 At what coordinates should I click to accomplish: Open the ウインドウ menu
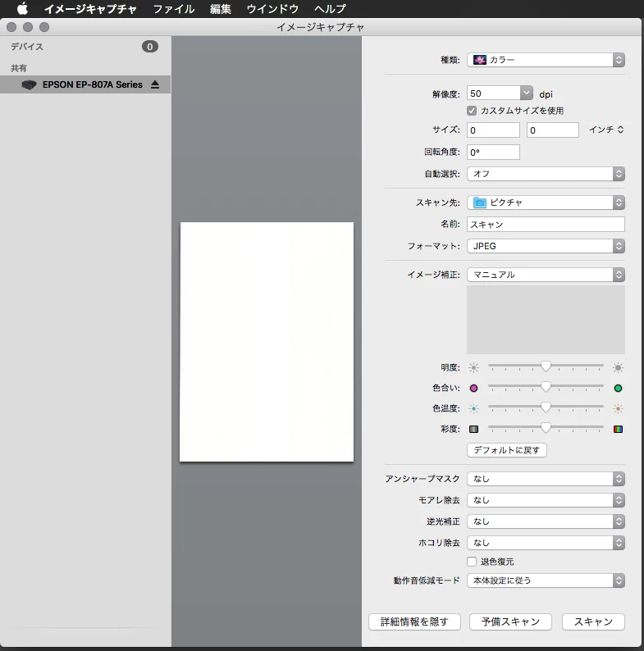[x=272, y=9]
